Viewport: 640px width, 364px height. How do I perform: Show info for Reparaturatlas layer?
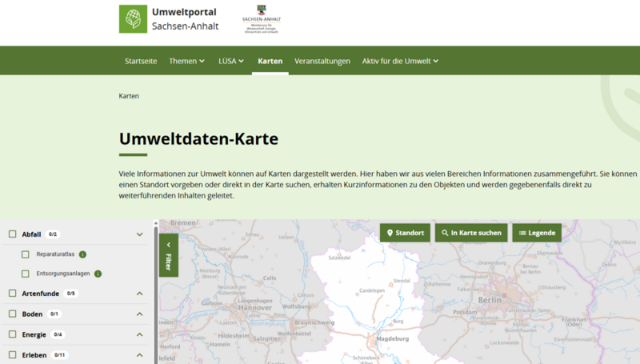[x=82, y=254]
